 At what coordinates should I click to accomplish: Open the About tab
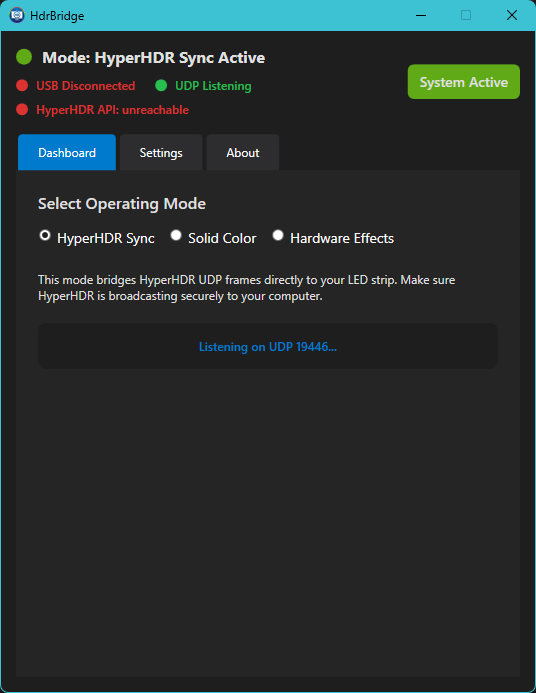[243, 152]
